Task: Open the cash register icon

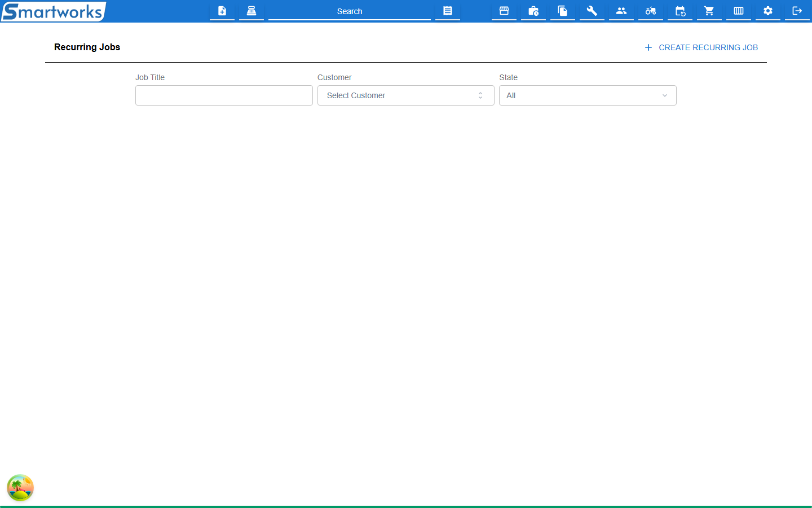Action: point(251,11)
